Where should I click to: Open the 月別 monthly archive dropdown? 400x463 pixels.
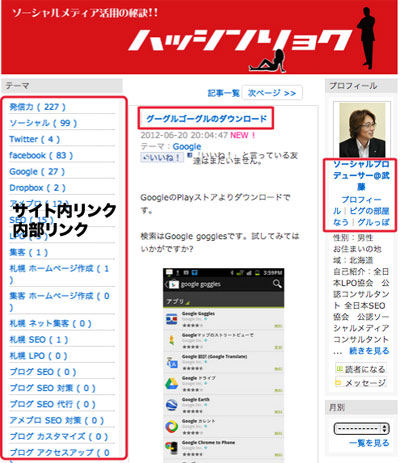click(x=361, y=429)
